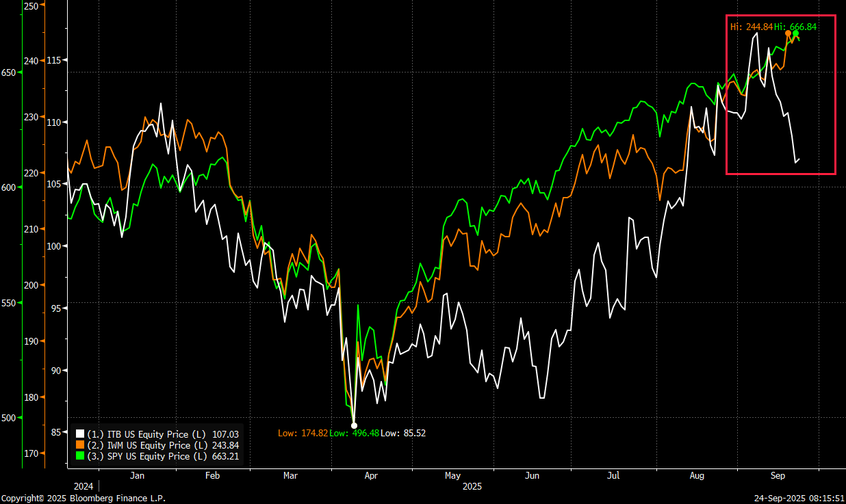Click the Feb month label on the time axis
846x504 pixels.
[212, 475]
